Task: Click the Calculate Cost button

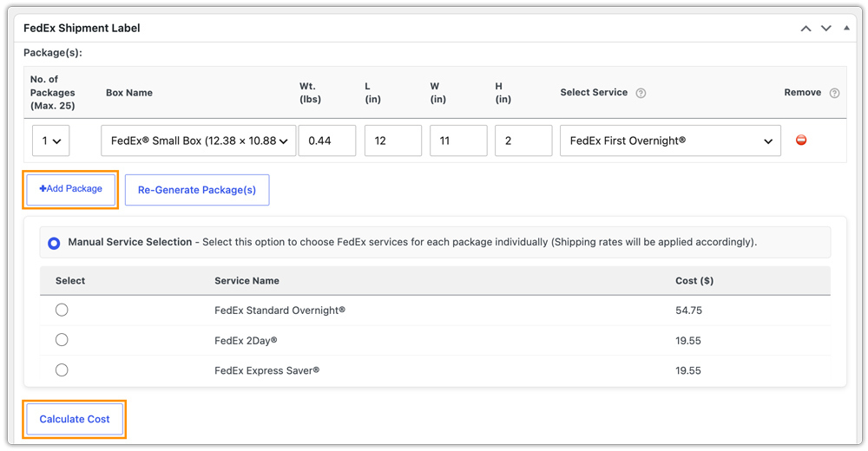Action: point(75,420)
